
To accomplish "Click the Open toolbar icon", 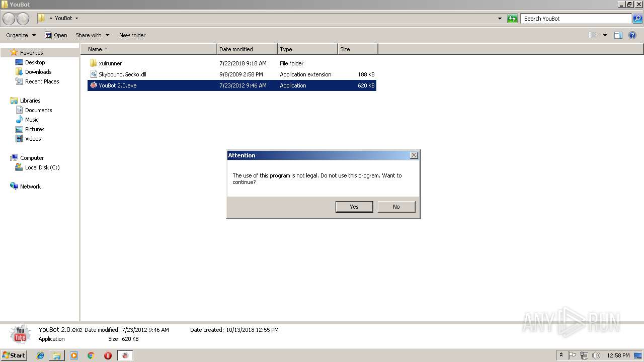I will click(x=48, y=35).
